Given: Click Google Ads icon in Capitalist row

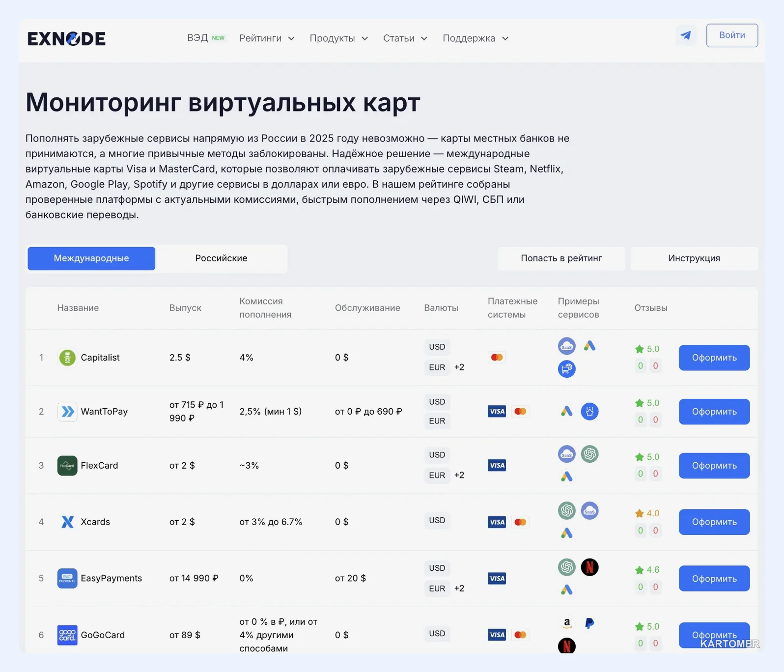Looking at the screenshot, I should 589,346.
